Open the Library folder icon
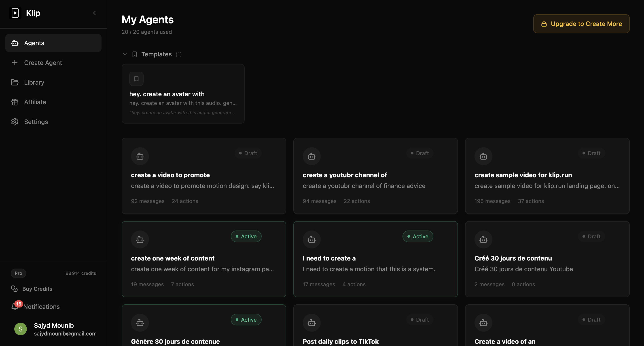 (x=15, y=82)
